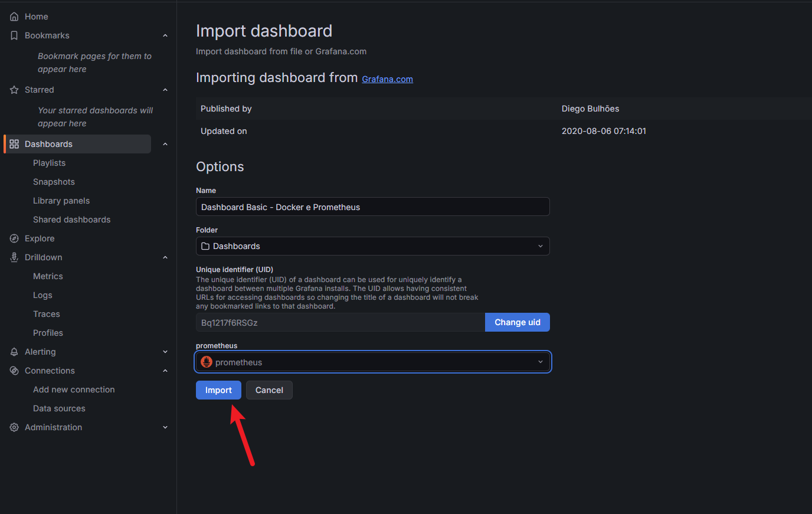This screenshot has height=514, width=812.
Task: Open the Folder dropdown
Action: 372,246
